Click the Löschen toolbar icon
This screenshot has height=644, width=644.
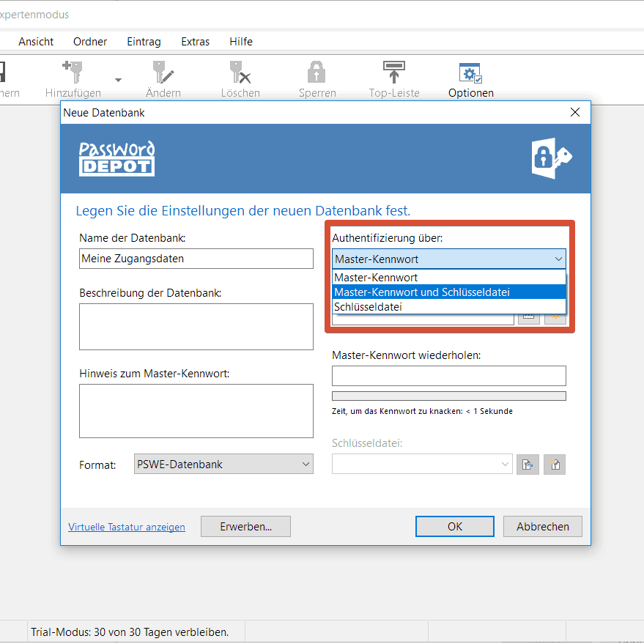coord(240,73)
